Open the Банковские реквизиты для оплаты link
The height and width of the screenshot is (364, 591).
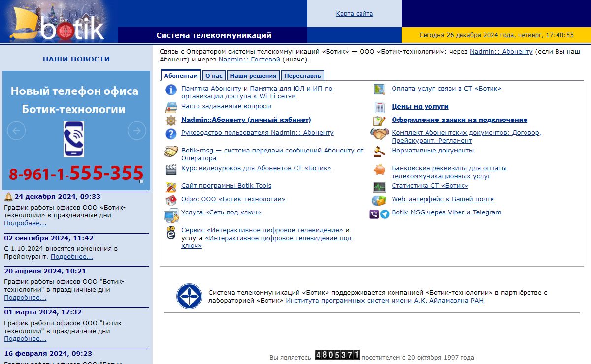(449, 172)
